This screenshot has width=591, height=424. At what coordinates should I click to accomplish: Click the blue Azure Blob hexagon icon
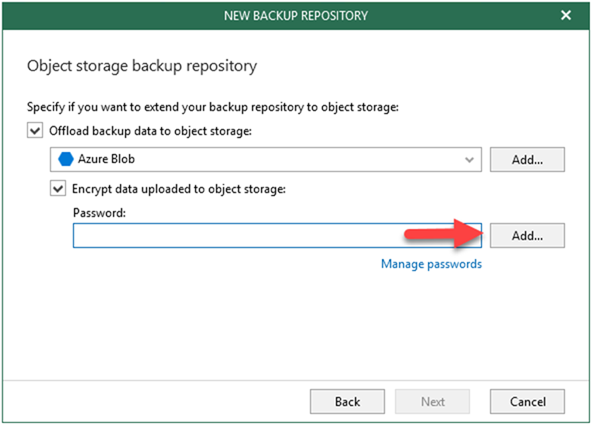coord(66,159)
